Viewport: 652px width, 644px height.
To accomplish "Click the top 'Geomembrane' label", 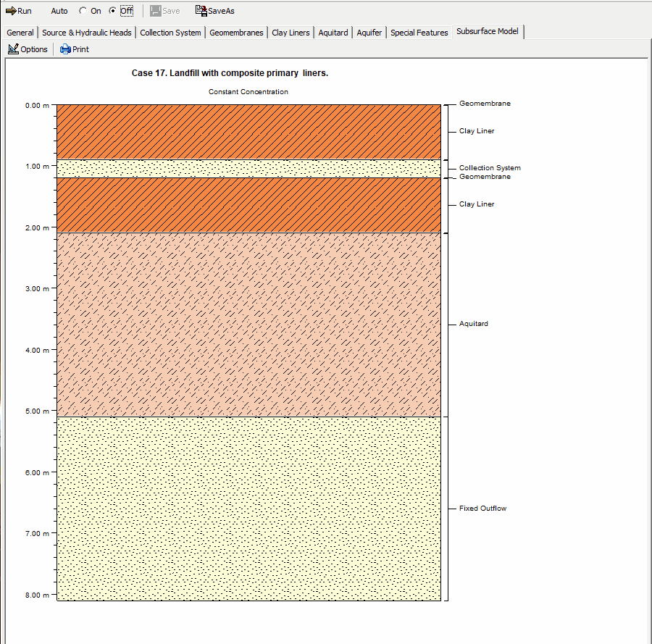I will coord(485,104).
